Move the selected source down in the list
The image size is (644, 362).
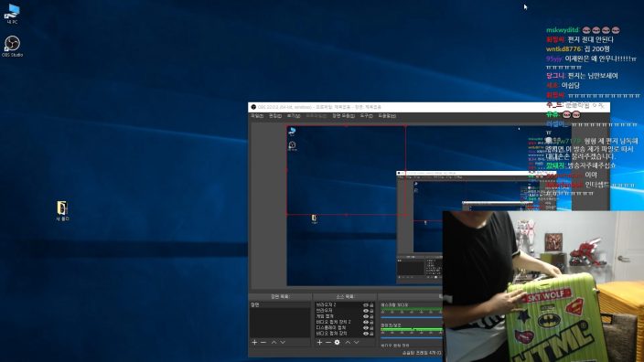click(x=356, y=342)
